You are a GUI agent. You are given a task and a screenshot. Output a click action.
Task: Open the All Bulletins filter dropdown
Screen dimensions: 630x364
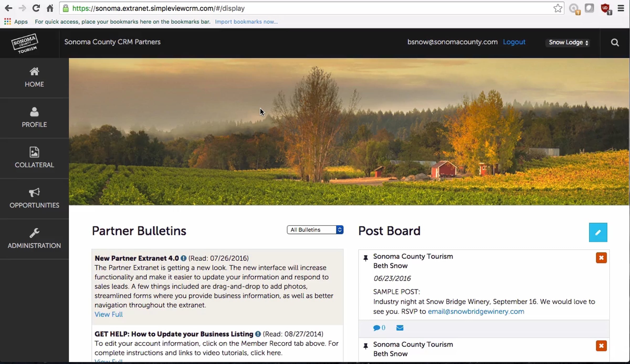pyautogui.click(x=315, y=230)
